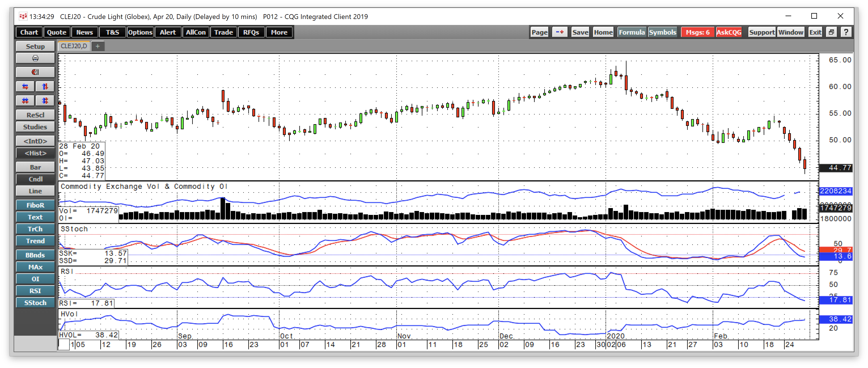Toggle the BBnds Bollinger Bands study
This screenshot has height=368, width=868.
coord(35,255)
